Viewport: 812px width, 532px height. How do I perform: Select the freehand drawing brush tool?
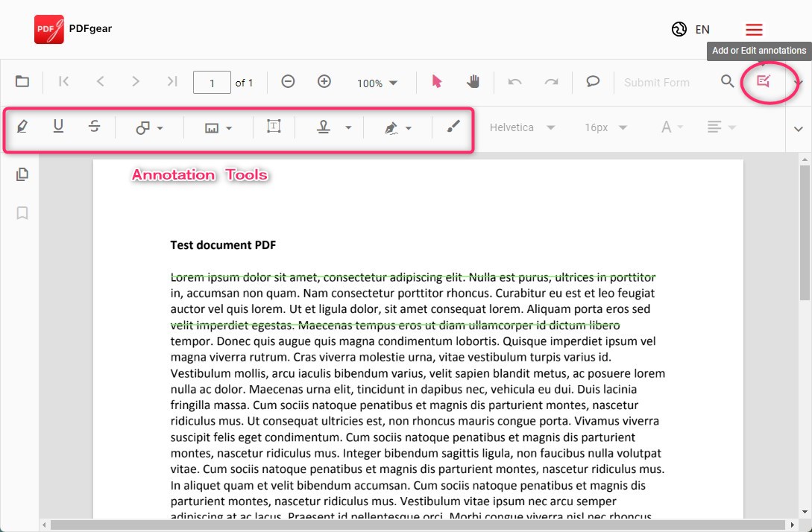tap(453, 127)
